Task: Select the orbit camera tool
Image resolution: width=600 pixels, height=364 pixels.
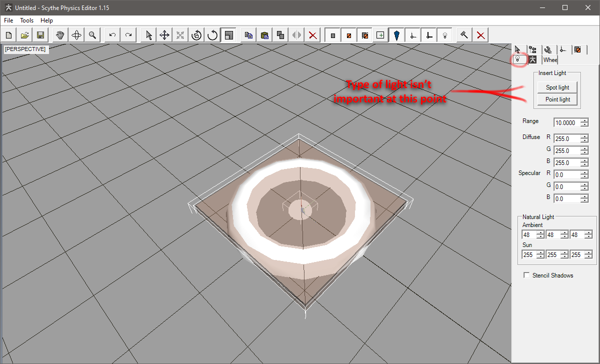Action: pyautogui.click(x=76, y=35)
